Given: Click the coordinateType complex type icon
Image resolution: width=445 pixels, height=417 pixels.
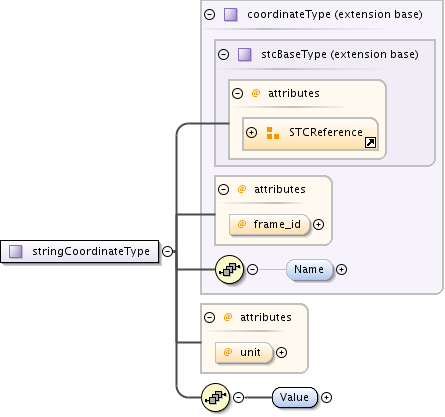Looking at the screenshot, I should [x=231, y=15].
